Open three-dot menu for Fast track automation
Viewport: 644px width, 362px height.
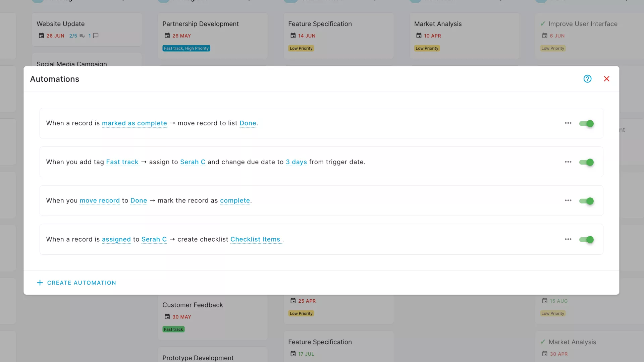[x=568, y=162]
